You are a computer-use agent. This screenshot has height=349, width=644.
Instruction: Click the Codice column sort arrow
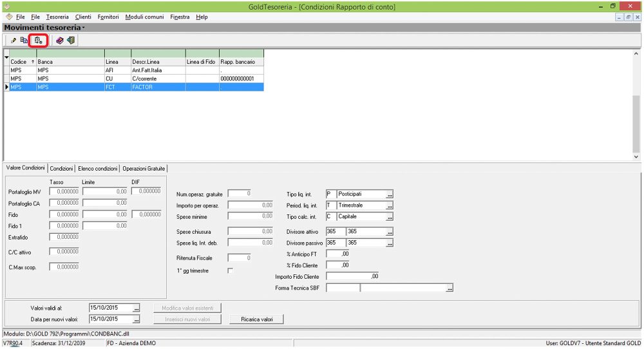33,62
